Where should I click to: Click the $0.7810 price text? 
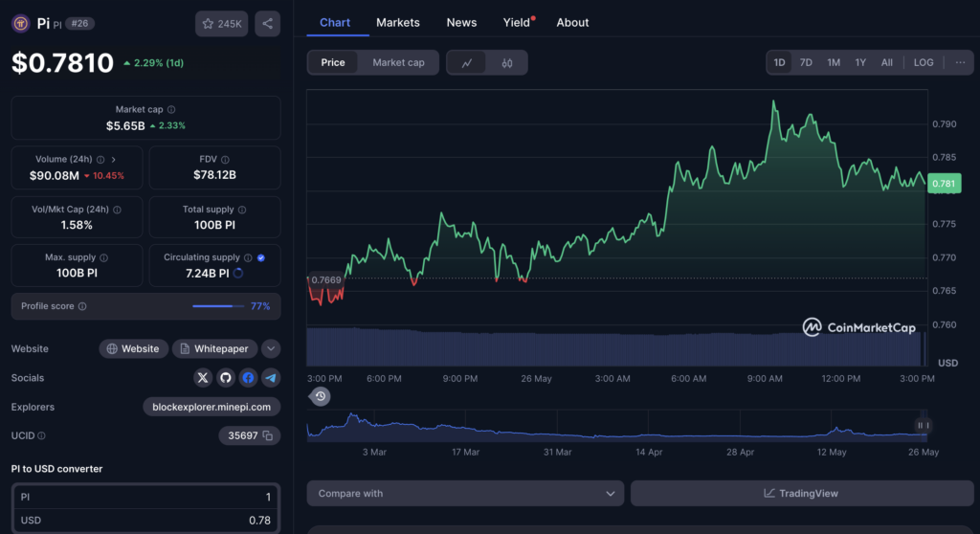pos(62,62)
